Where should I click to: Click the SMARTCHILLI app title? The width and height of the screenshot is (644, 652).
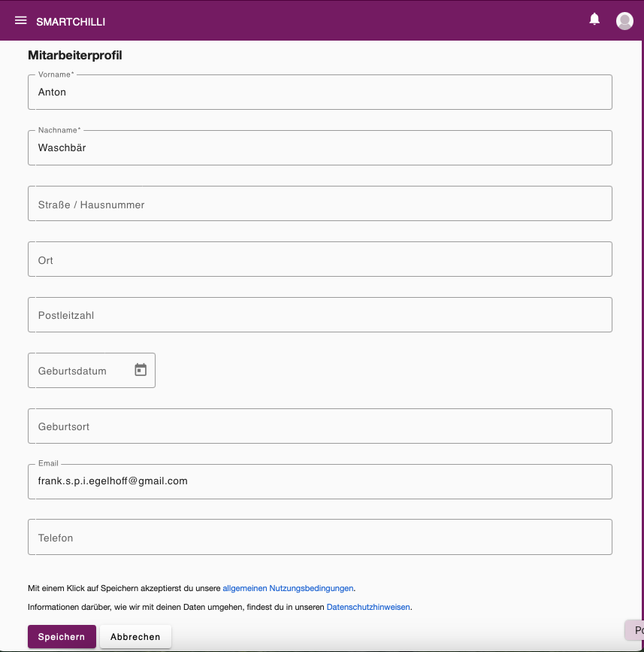pyautogui.click(x=71, y=22)
